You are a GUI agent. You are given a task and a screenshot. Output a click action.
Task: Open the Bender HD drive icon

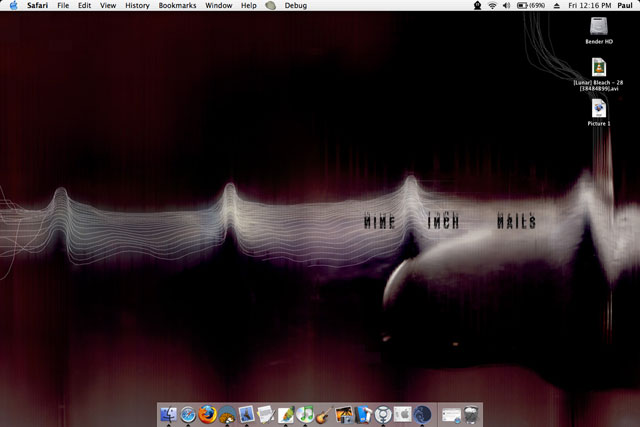(x=599, y=30)
